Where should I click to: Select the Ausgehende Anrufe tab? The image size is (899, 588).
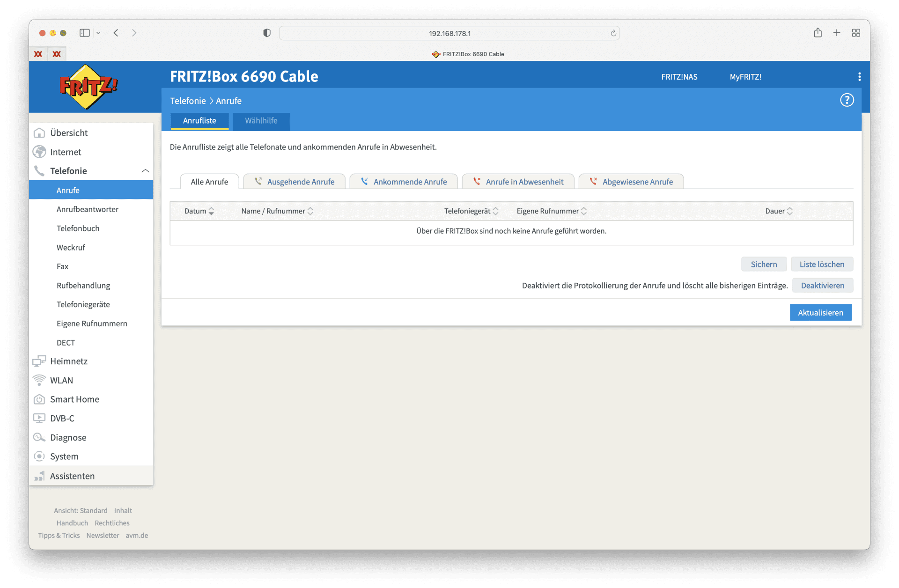pyautogui.click(x=295, y=182)
